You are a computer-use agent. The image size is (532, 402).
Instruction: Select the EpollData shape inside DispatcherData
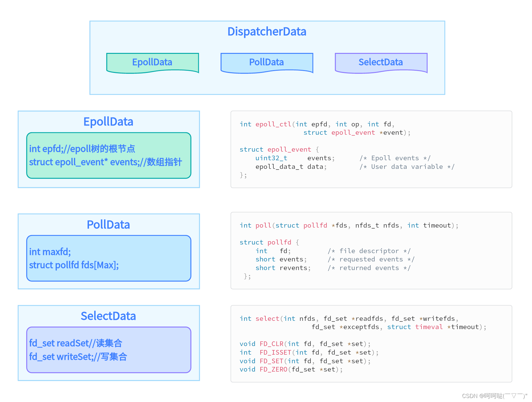tap(152, 62)
